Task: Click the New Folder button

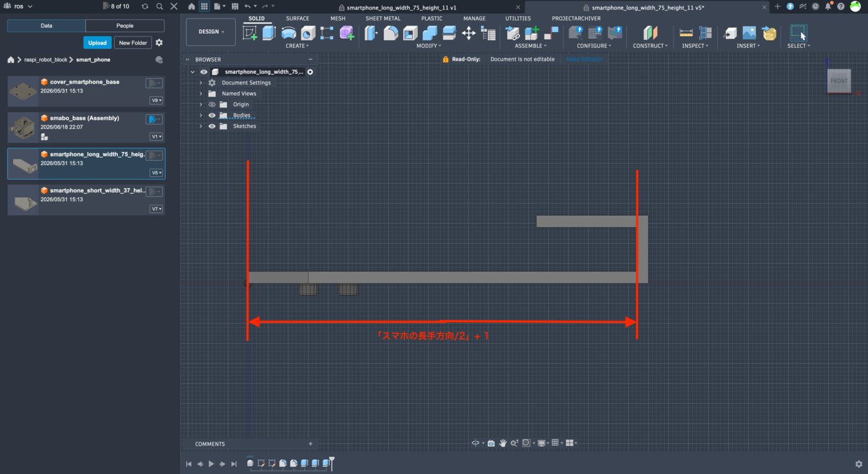Action: click(x=133, y=43)
